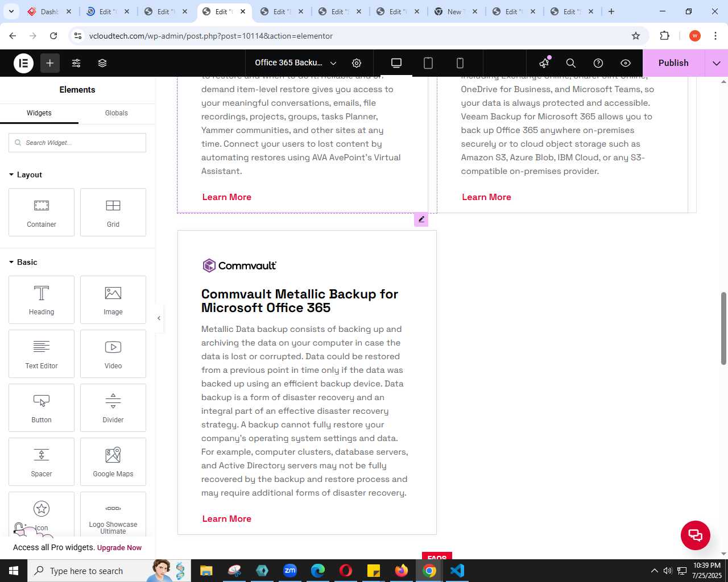
Task: Bookmark this page with star icon
Action: click(x=636, y=36)
